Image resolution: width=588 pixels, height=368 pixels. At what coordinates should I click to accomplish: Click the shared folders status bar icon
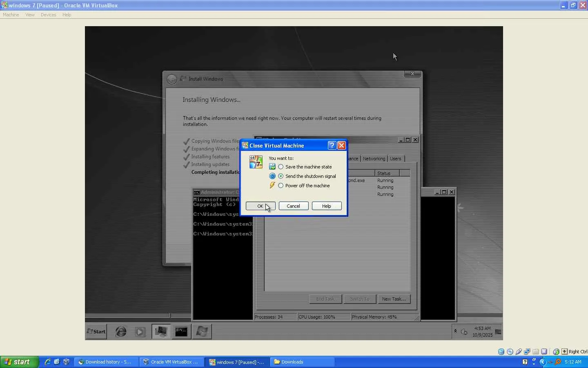click(x=536, y=352)
